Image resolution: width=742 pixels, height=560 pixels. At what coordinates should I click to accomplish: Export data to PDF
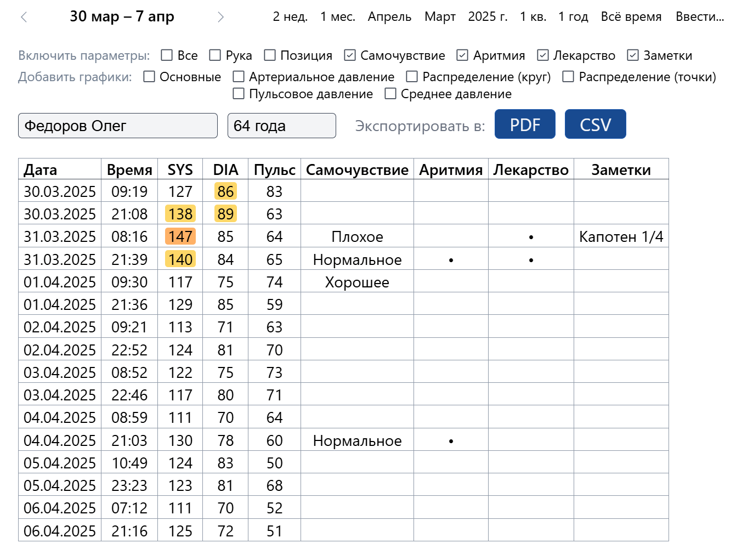pyautogui.click(x=524, y=124)
